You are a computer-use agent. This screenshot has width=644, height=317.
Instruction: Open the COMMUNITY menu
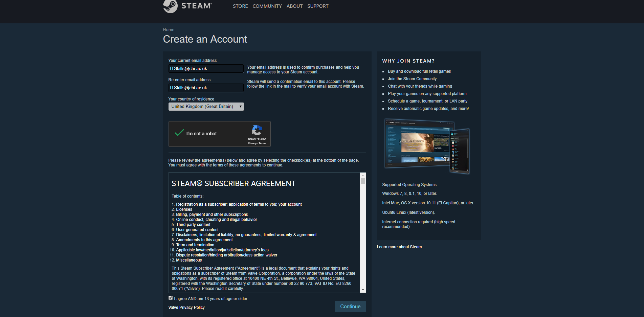point(267,6)
